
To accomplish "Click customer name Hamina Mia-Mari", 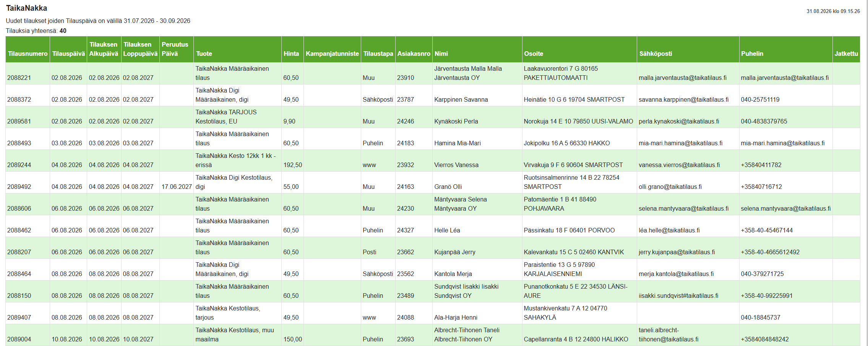I will [458, 143].
